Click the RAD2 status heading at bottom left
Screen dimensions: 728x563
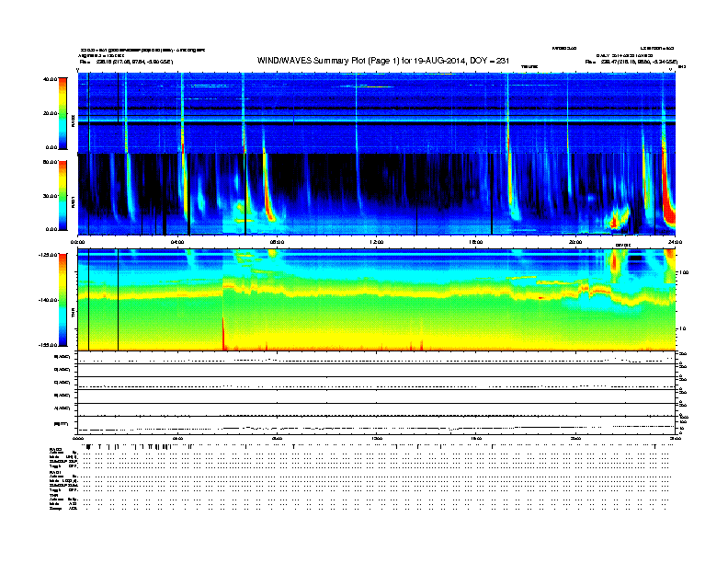point(55,449)
